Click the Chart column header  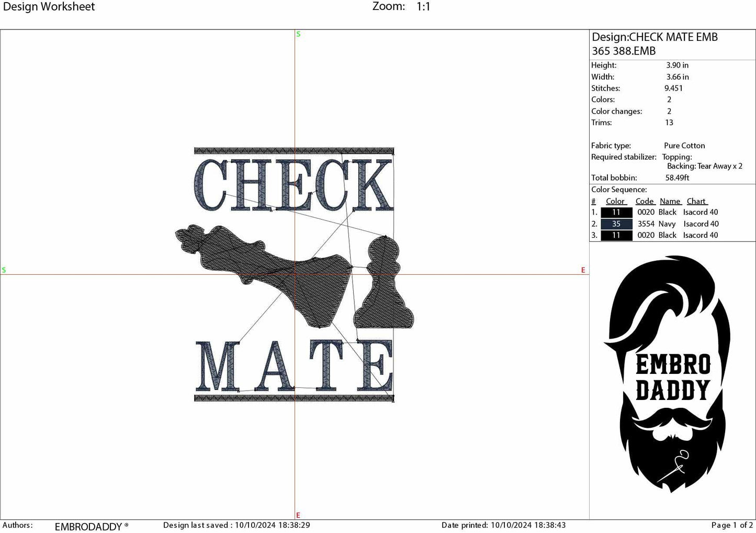[x=696, y=201]
